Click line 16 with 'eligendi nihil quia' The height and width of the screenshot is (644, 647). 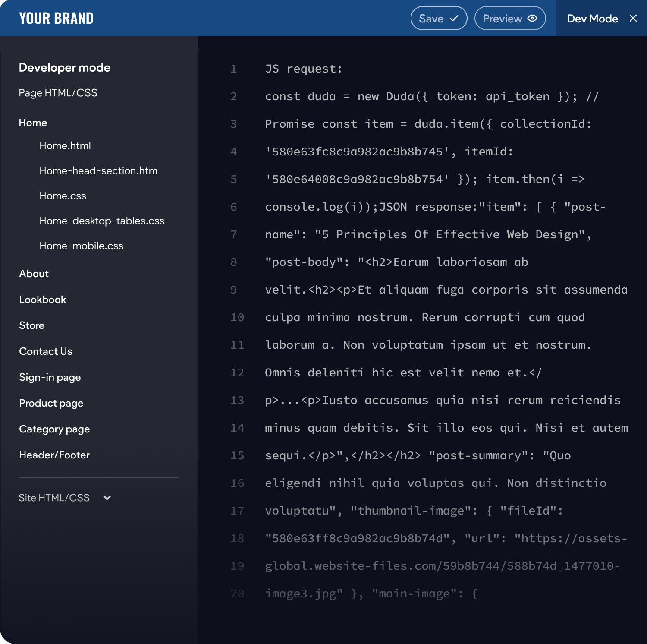(x=436, y=483)
